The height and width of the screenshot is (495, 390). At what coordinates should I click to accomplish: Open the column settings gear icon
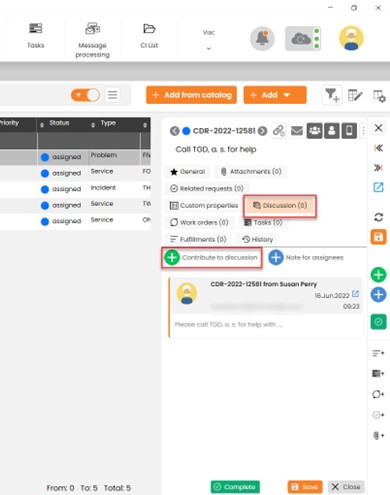[x=379, y=96]
